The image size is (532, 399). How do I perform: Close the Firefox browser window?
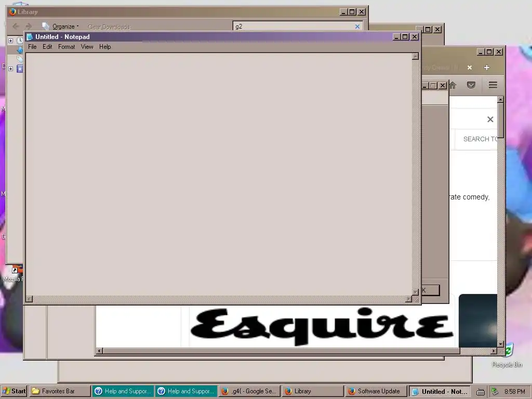point(499,51)
